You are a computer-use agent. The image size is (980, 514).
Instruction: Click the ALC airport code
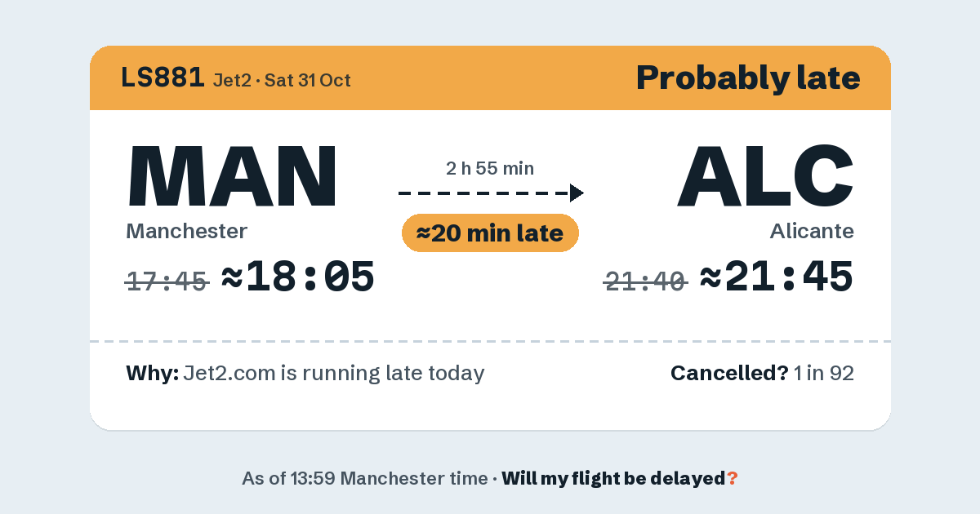click(766, 176)
